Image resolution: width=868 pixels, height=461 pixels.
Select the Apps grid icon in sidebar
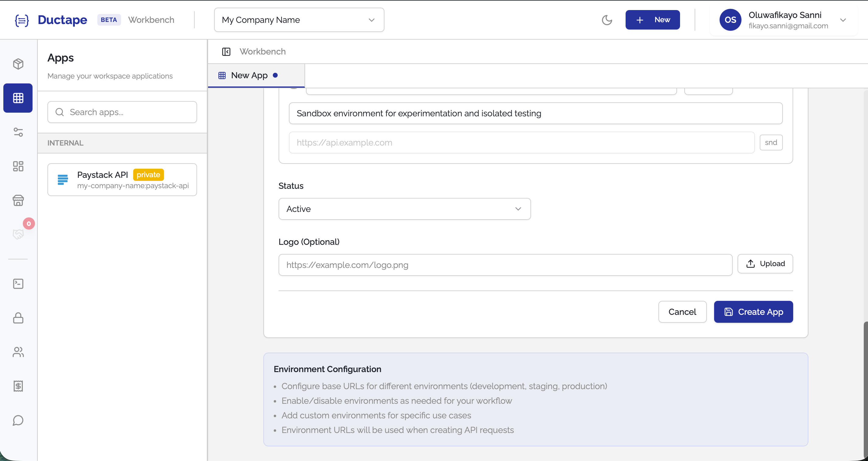coord(18,98)
